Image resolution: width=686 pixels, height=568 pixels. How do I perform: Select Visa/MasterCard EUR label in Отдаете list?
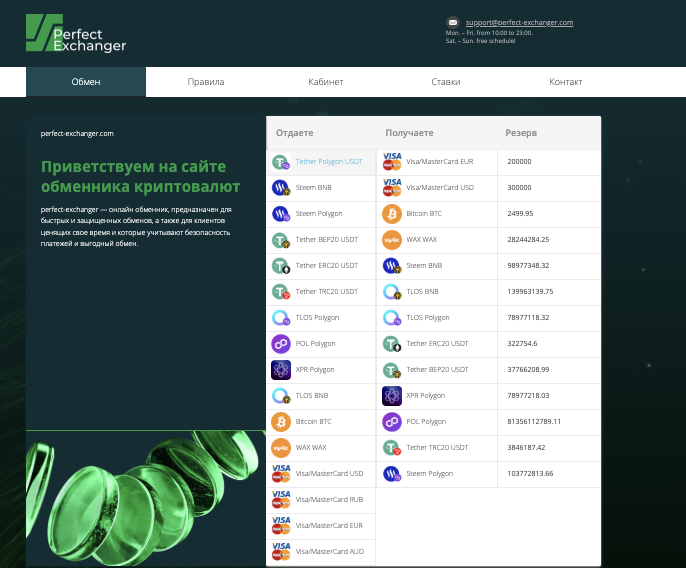[x=329, y=526]
